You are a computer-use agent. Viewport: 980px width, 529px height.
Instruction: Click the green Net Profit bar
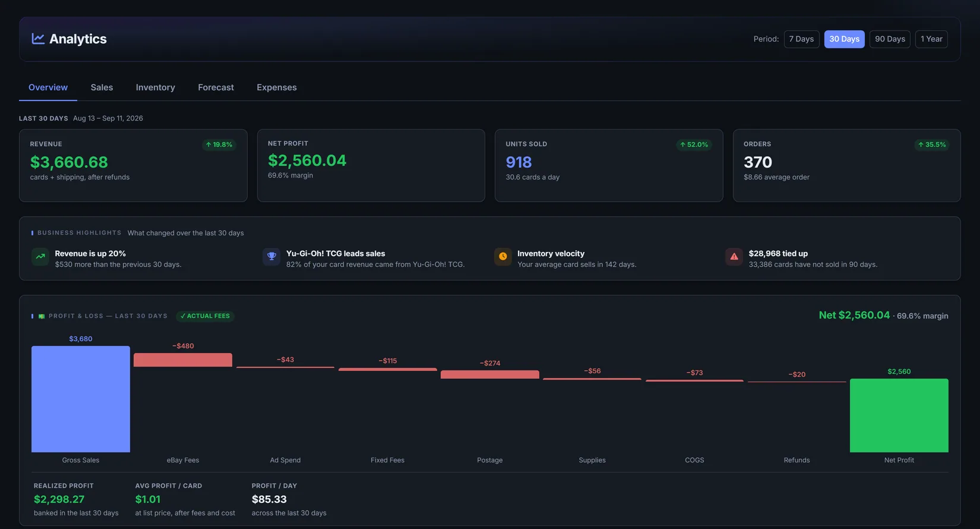coord(899,415)
